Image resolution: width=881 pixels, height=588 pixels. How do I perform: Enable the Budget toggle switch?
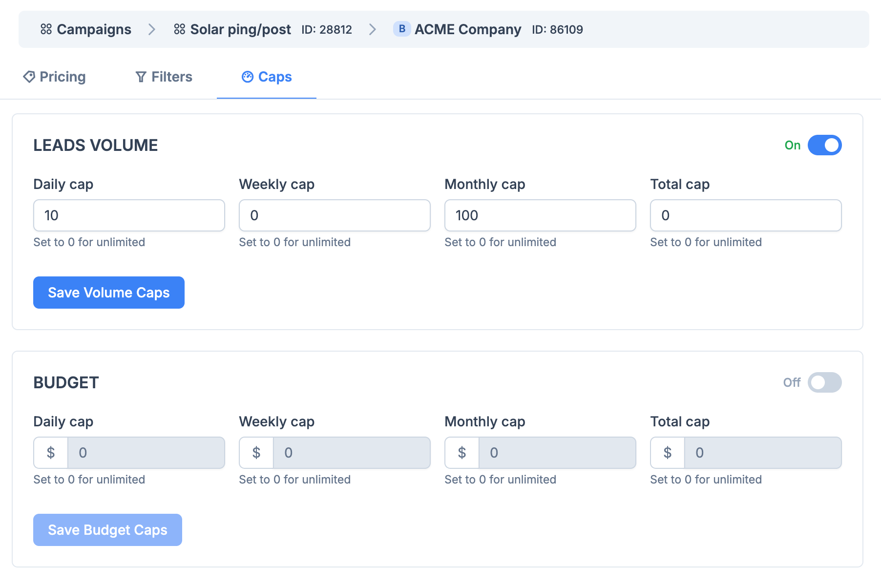point(824,382)
